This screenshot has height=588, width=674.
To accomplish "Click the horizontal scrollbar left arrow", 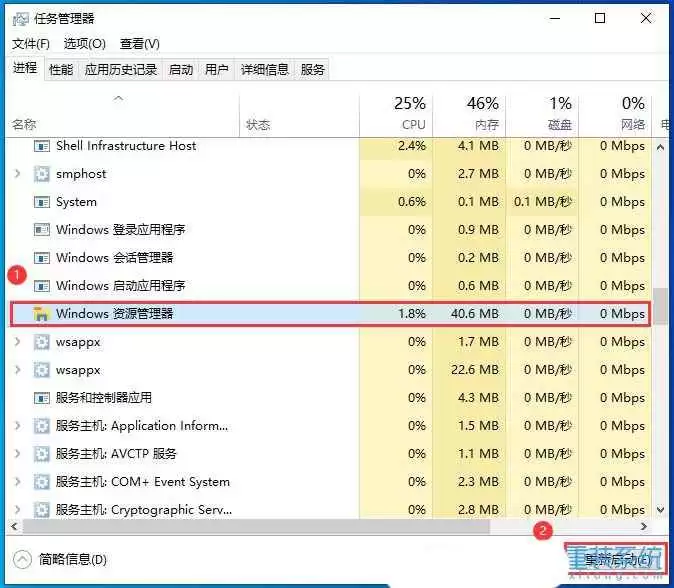I will 14,527.
